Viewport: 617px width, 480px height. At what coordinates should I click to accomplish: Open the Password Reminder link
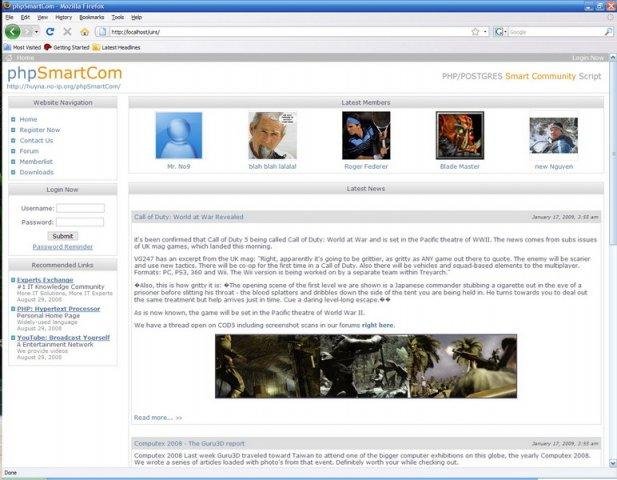[x=63, y=247]
